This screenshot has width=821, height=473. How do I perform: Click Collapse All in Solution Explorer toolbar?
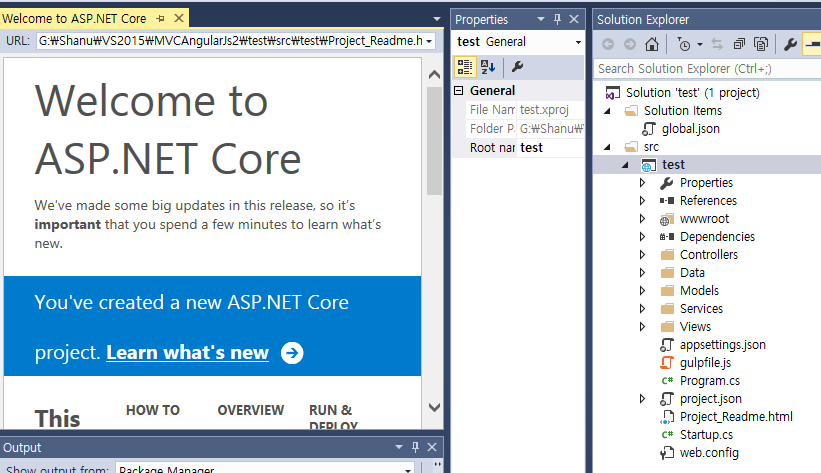(x=739, y=44)
